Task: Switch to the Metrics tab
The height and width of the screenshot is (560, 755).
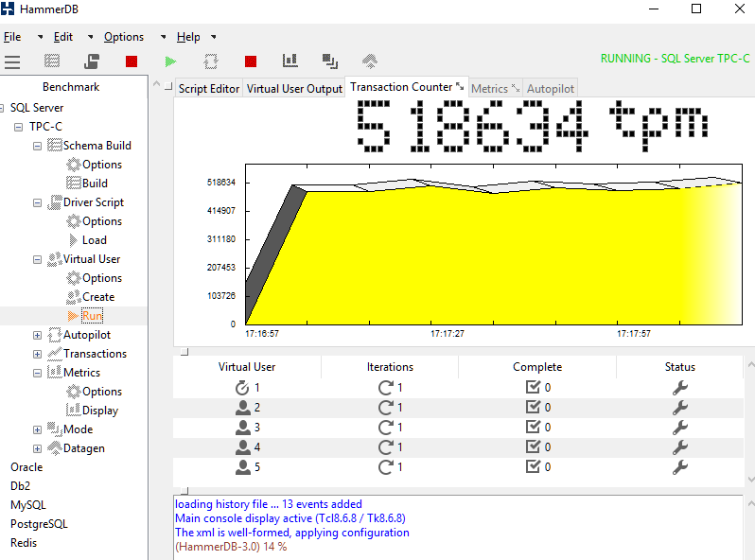Action: 489,89
